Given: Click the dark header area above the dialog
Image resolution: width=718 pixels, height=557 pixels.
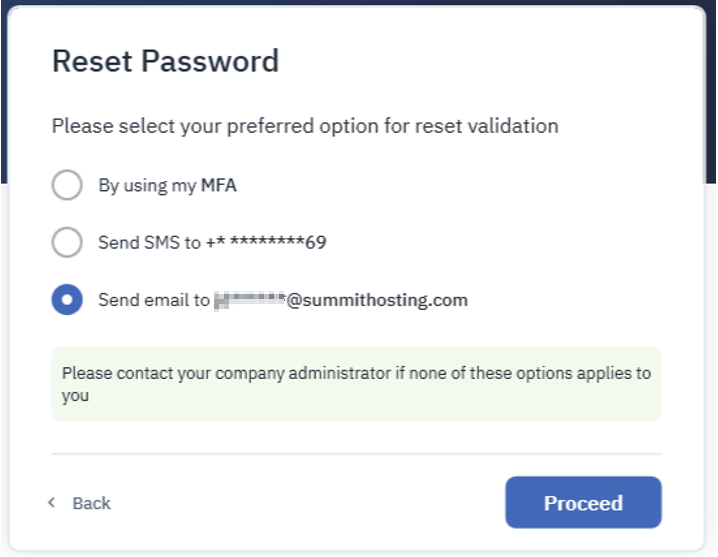Looking at the screenshot, I should [358, 3].
